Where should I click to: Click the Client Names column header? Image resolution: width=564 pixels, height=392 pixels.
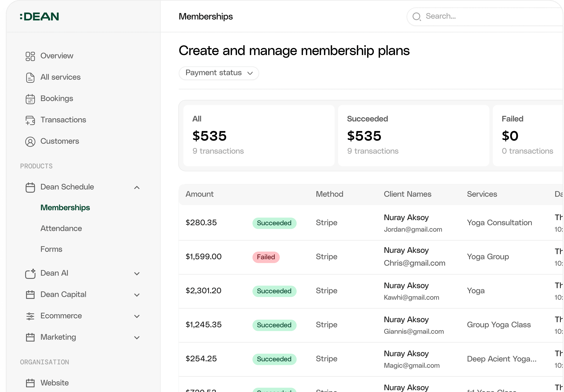coord(407,194)
